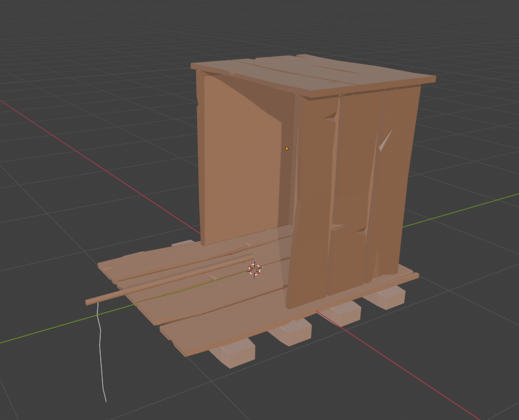519x420 pixels.
Task: Select the third support block from the front
Action: pos(341,313)
